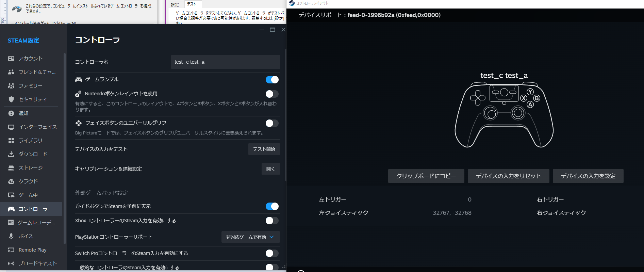644x272 pixels.
Task: Click クリップボードにコピー button
Action: 426,176
